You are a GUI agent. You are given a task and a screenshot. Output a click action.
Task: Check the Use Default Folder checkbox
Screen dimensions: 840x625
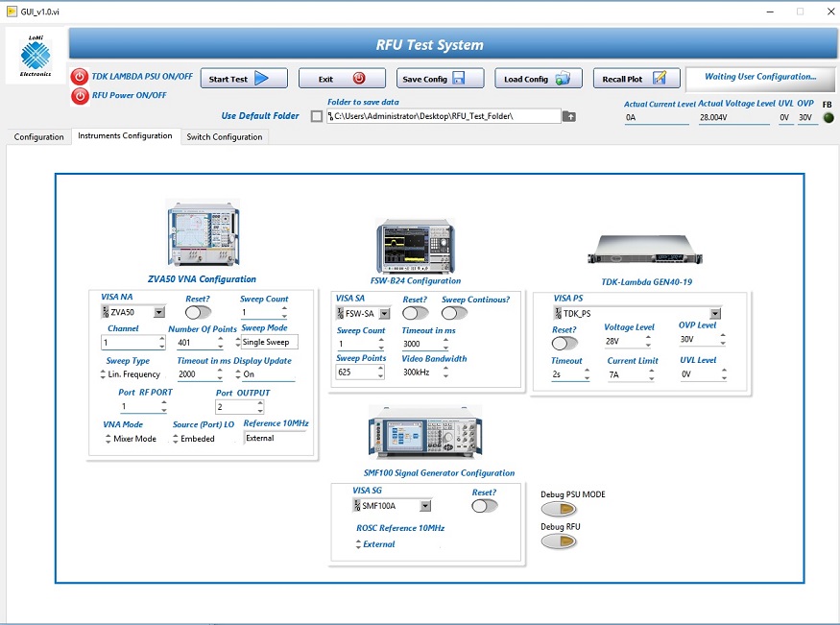[317, 116]
